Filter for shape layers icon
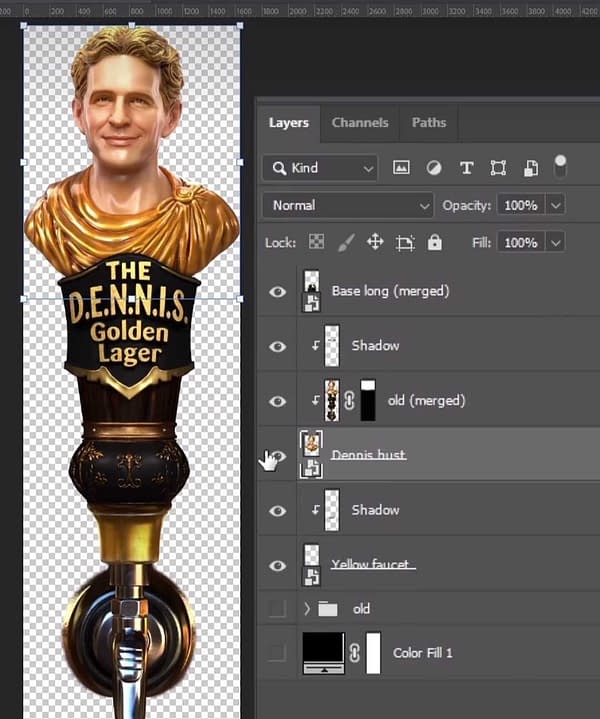The image size is (600, 719). coord(498,168)
